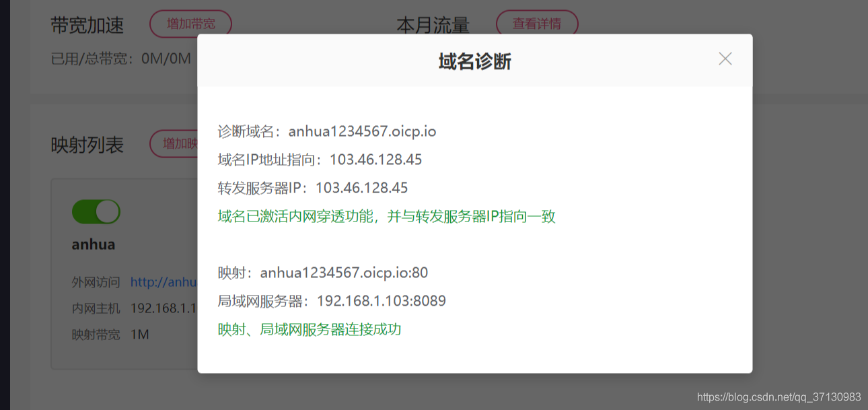The height and width of the screenshot is (410, 868).
Task: Click the mapping address anhua1234567.oicp.io:80
Action: pyautogui.click(x=344, y=273)
